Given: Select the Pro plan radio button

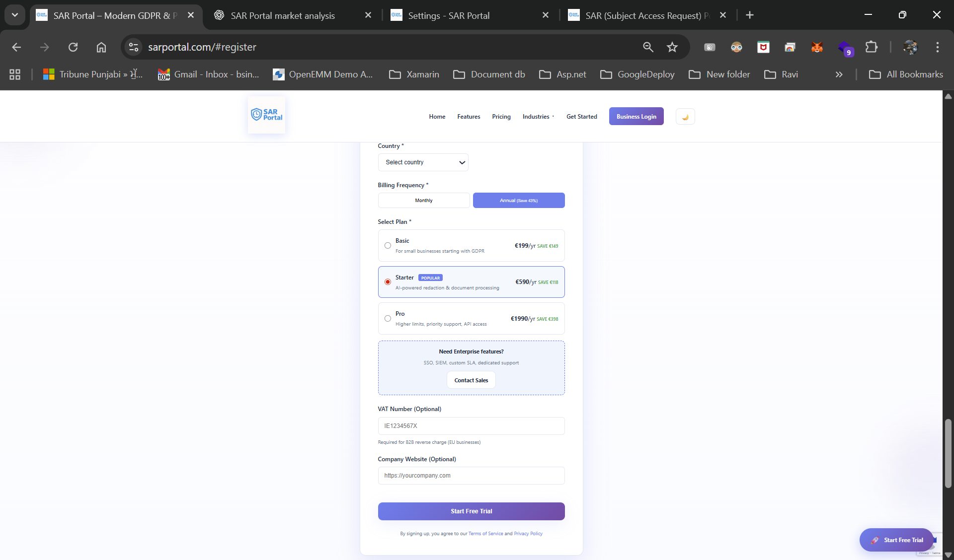Looking at the screenshot, I should point(388,319).
